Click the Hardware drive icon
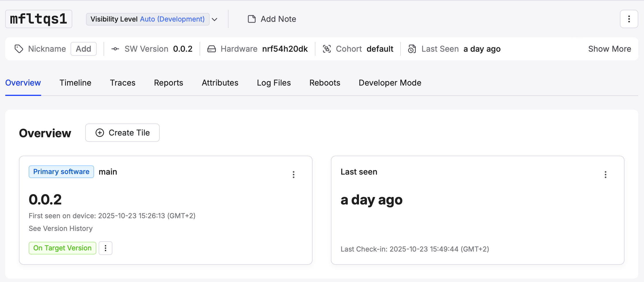 (212, 49)
